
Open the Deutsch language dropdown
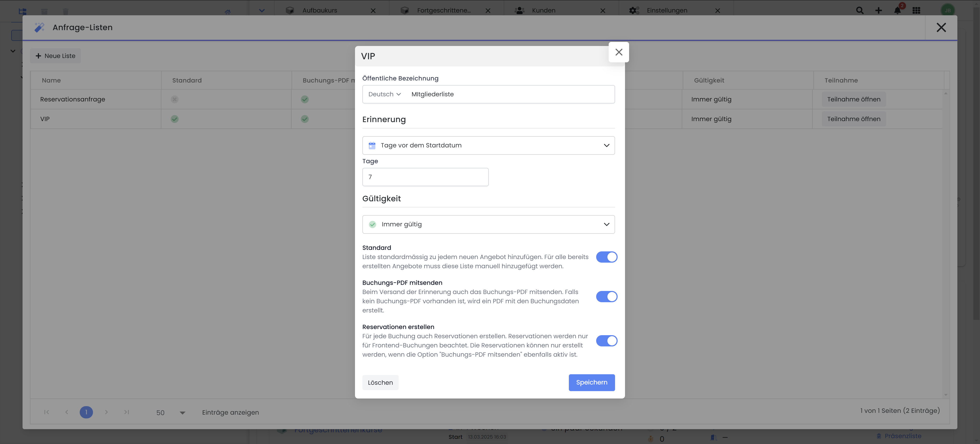(384, 95)
